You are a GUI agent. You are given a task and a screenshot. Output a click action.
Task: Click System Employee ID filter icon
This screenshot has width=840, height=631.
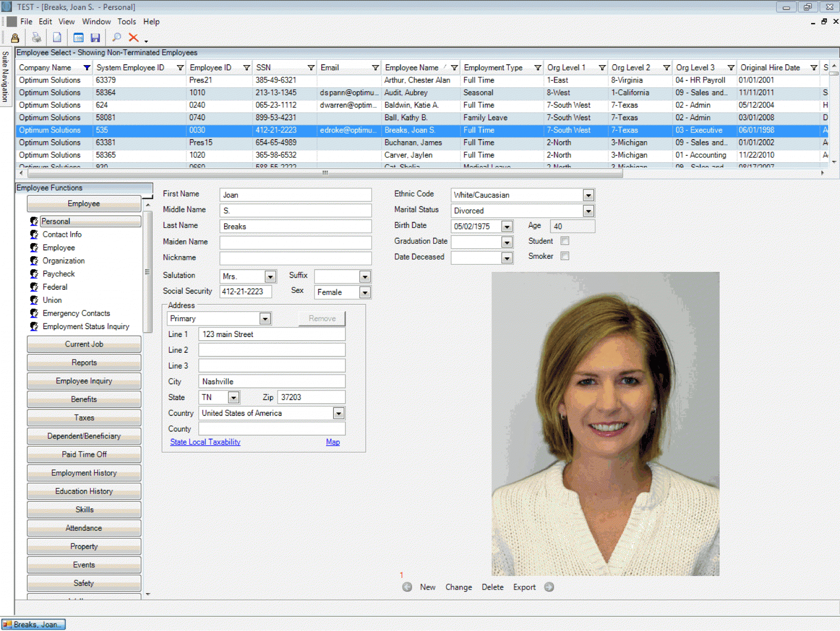pyautogui.click(x=180, y=68)
